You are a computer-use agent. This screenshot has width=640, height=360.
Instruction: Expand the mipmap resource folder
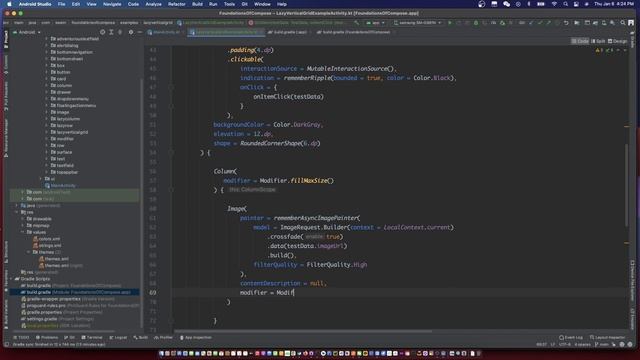click(x=22, y=225)
